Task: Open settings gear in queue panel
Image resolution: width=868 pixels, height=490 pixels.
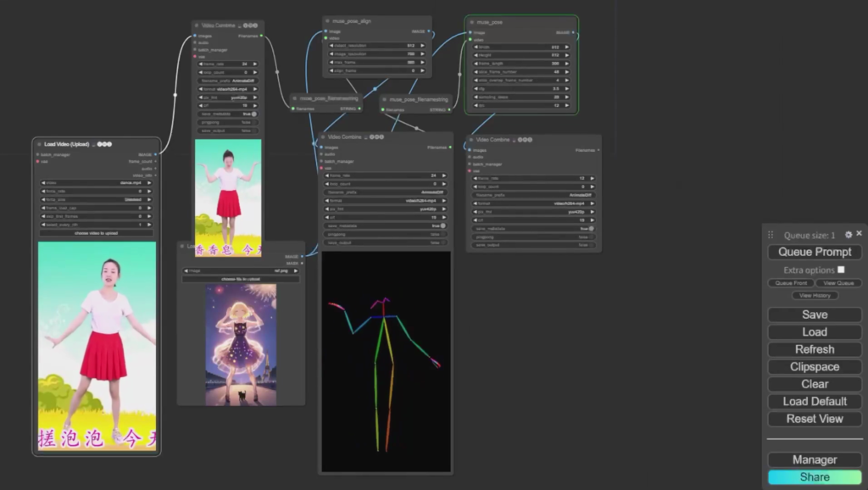Action: click(849, 234)
